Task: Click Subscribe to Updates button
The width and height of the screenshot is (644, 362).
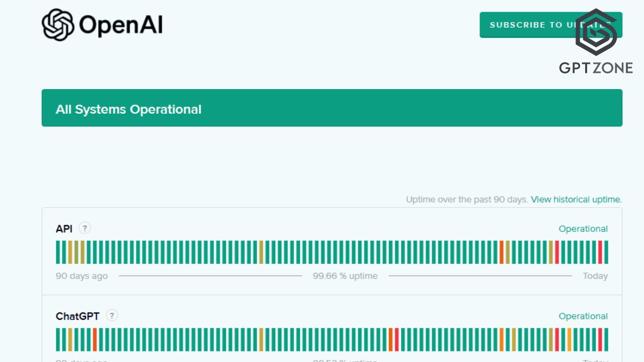Action: [551, 25]
